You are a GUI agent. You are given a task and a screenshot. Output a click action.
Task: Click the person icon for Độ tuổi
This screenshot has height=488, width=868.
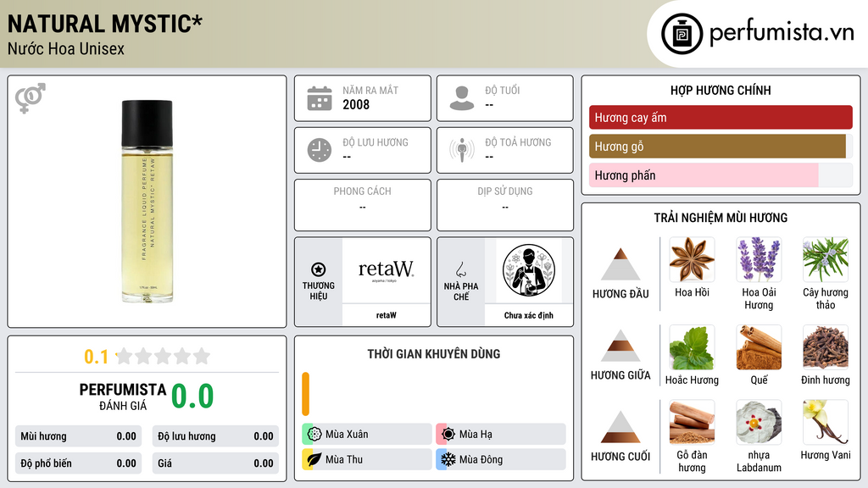click(x=462, y=98)
